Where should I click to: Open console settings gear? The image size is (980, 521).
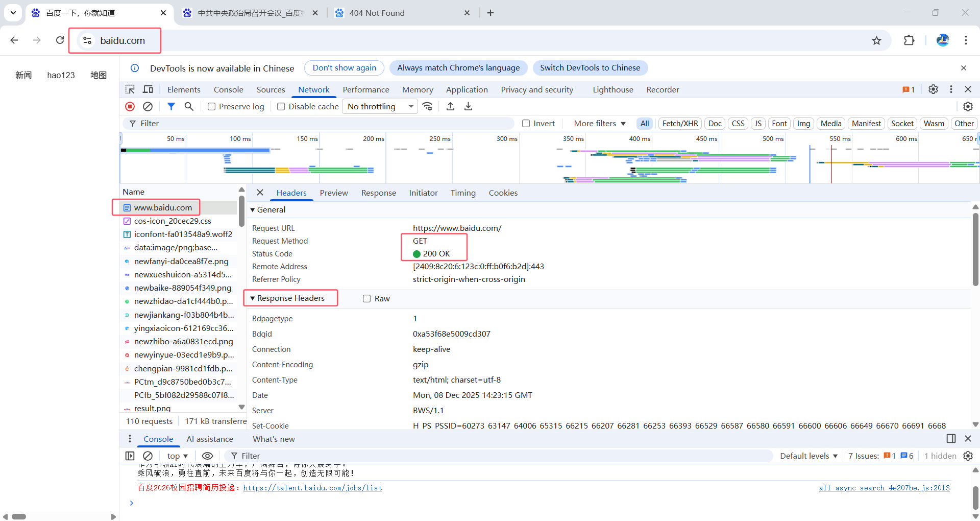pos(968,456)
